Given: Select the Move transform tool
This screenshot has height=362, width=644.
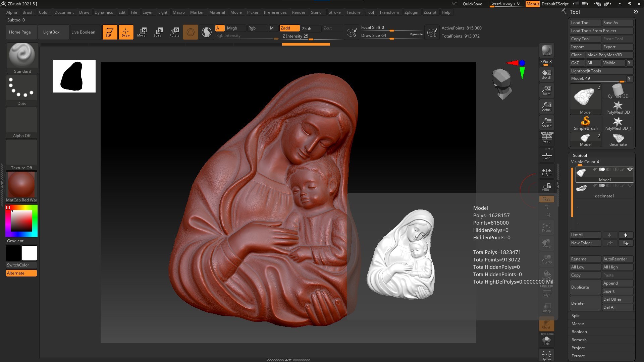Looking at the screenshot, I should click(142, 32).
